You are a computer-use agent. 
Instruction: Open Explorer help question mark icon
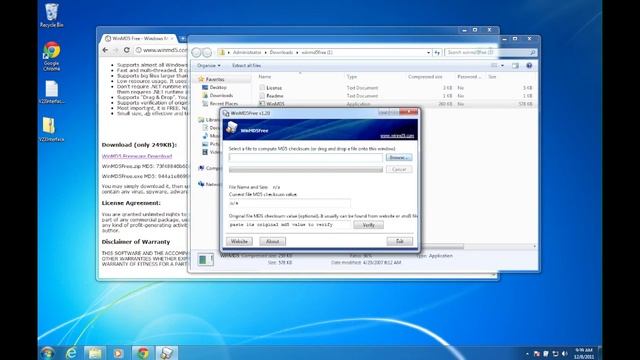[529, 66]
